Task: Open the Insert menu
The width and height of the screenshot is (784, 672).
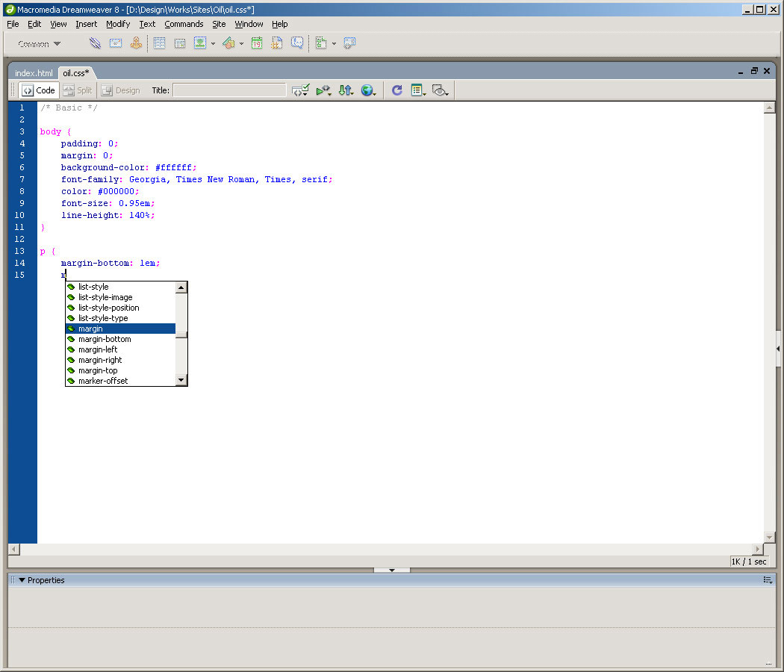Action: [x=87, y=24]
